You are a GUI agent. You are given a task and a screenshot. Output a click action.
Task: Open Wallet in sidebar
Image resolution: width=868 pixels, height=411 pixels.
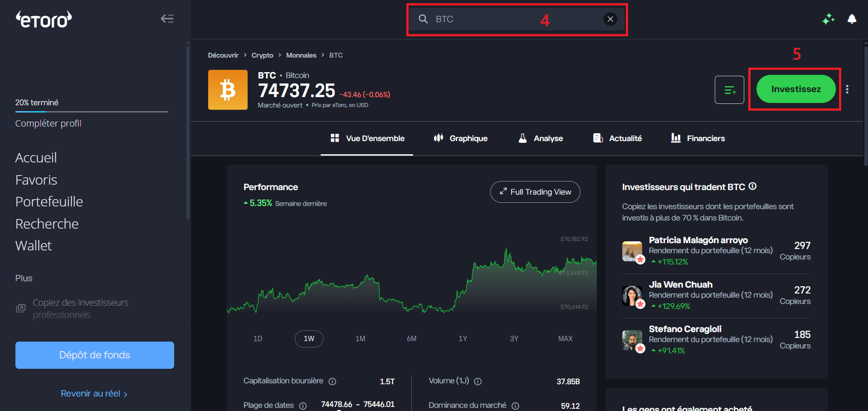coord(34,246)
